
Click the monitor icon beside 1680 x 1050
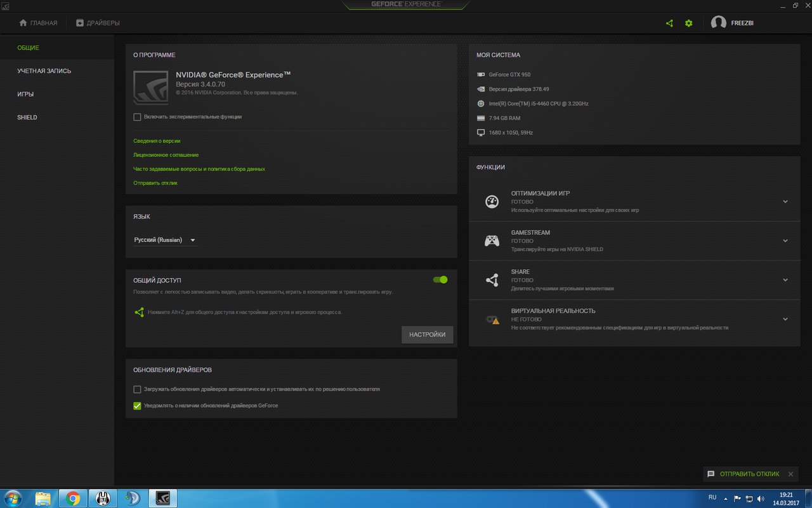click(481, 133)
